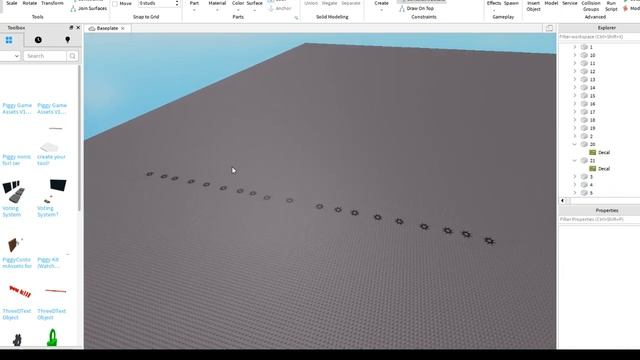Open the Toolbox Creations pin tab
Viewport: 640px width, 360px height.
67,40
